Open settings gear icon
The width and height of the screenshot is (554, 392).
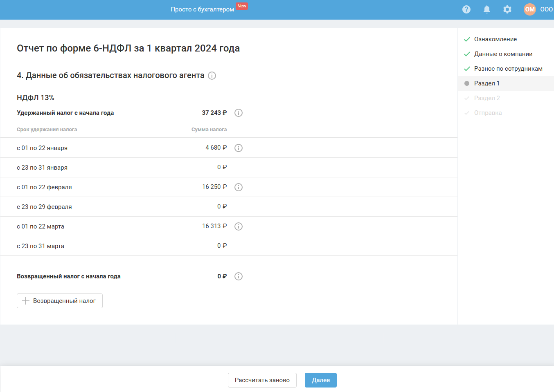507,9
